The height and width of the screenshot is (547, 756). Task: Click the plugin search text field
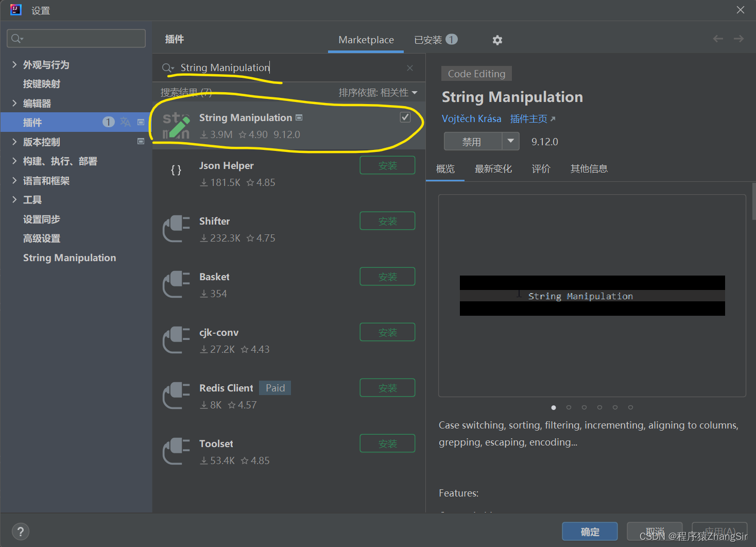click(x=288, y=67)
